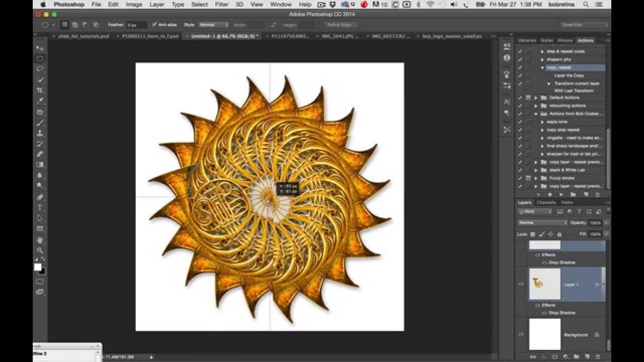Toggle the dialog box for the Fuzzy stroke set

click(x=528, y=178)
